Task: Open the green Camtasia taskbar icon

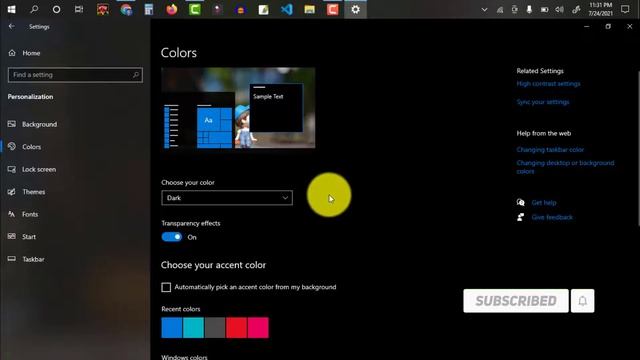Action: click(195, 9)
